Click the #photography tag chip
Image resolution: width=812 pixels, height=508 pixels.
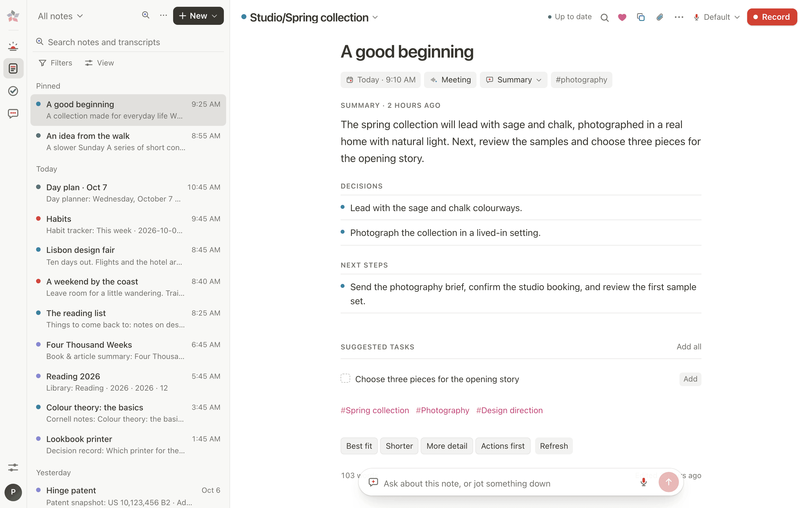[x=581, y=80]
